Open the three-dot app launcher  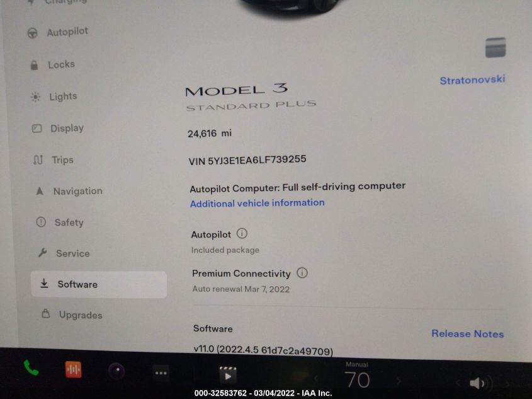[161, 373]
